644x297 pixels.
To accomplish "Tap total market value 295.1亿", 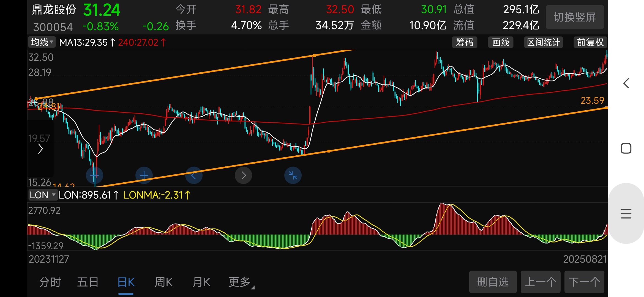I will [x=521, y=10].
